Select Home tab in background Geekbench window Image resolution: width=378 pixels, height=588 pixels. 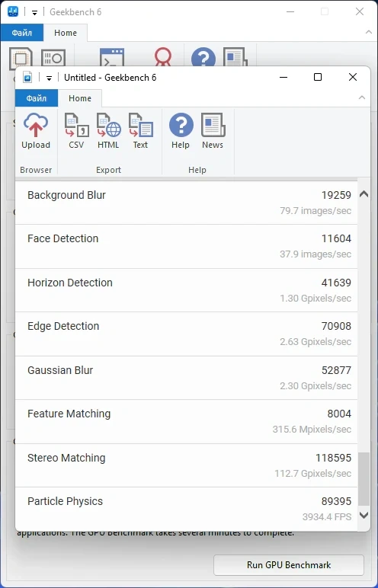[66, 33]
